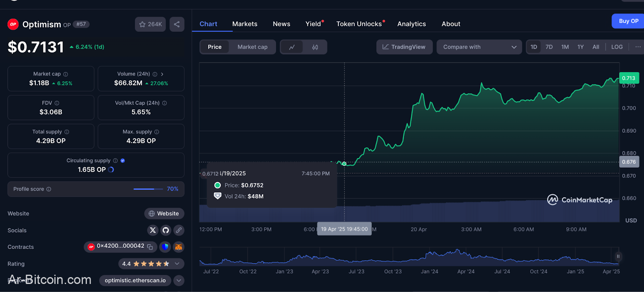Switch to the Analytics tab
The image size is (644, 292).
(x=411, y=24)
